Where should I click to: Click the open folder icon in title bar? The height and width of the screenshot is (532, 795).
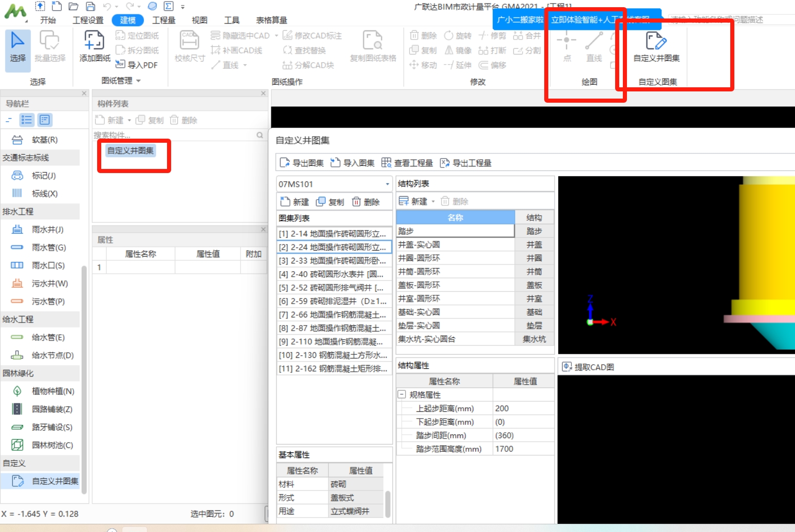(x=73, y=6)
